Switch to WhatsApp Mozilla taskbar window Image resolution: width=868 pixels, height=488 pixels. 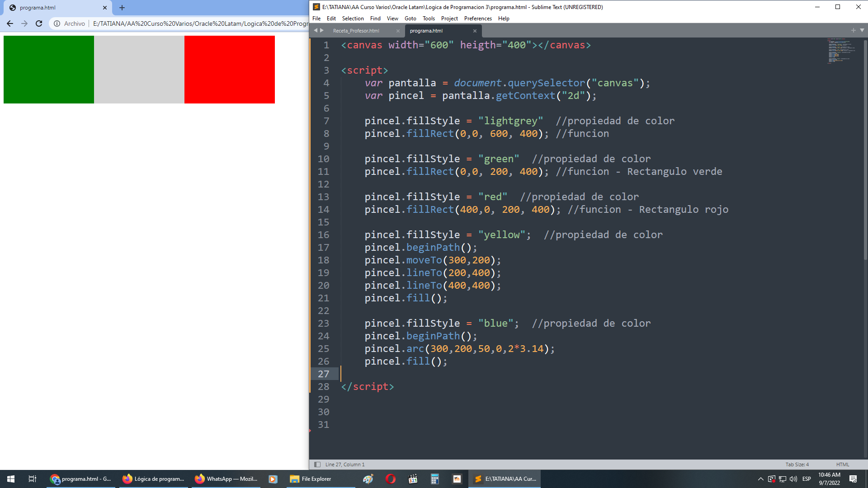click(x=226, y=479)
